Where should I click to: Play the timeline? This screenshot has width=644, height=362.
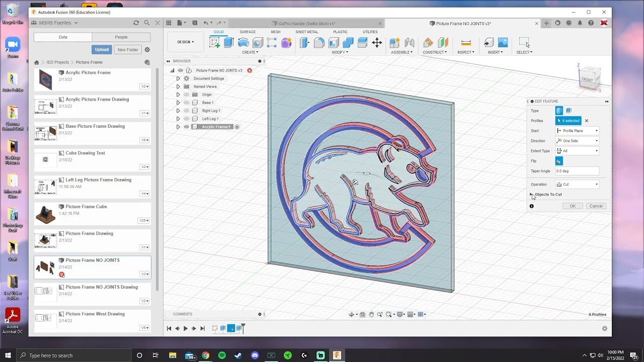(x=186, y=328)
